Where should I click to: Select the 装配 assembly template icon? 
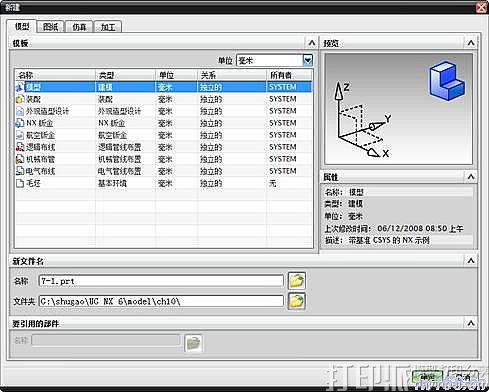point(20,99)
